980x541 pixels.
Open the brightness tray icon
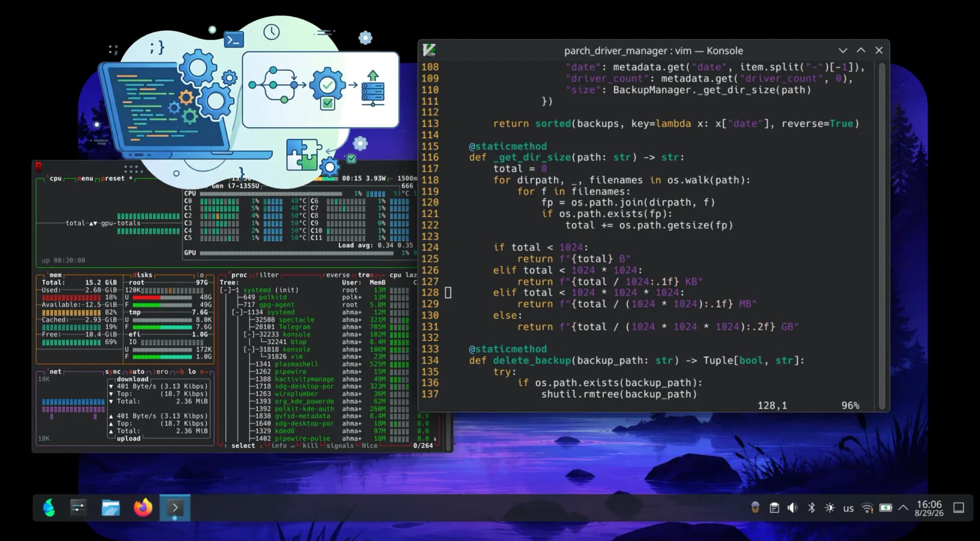830,508
